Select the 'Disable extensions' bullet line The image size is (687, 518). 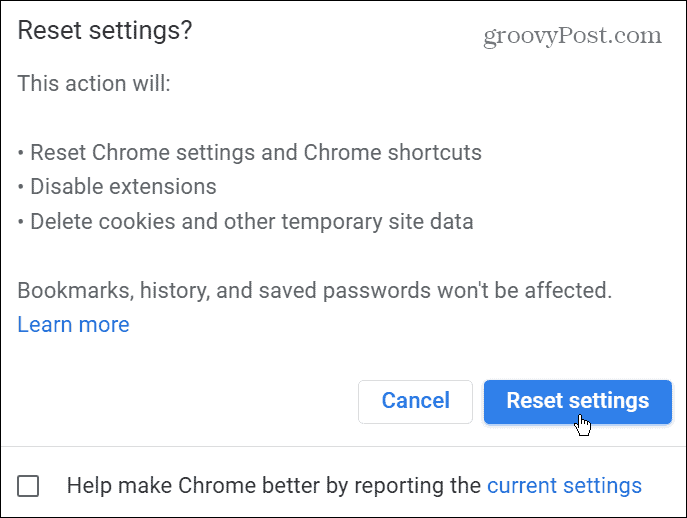click(117, 187)
